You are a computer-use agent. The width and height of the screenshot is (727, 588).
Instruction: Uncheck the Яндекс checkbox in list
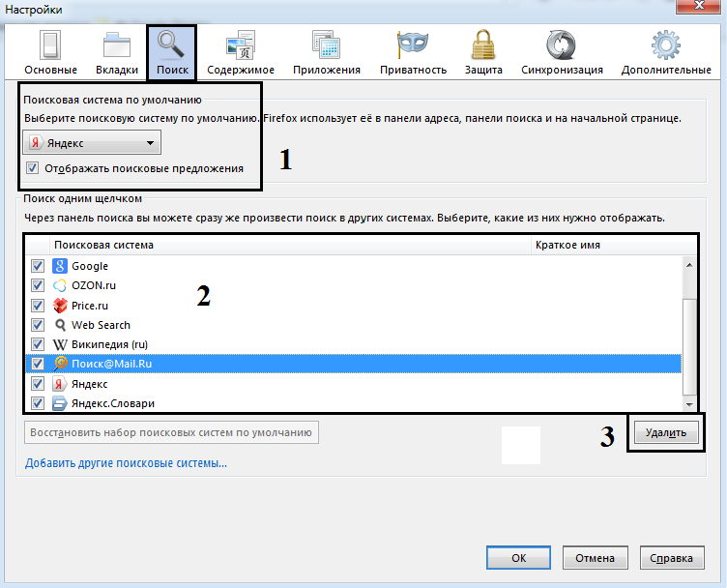37,384
